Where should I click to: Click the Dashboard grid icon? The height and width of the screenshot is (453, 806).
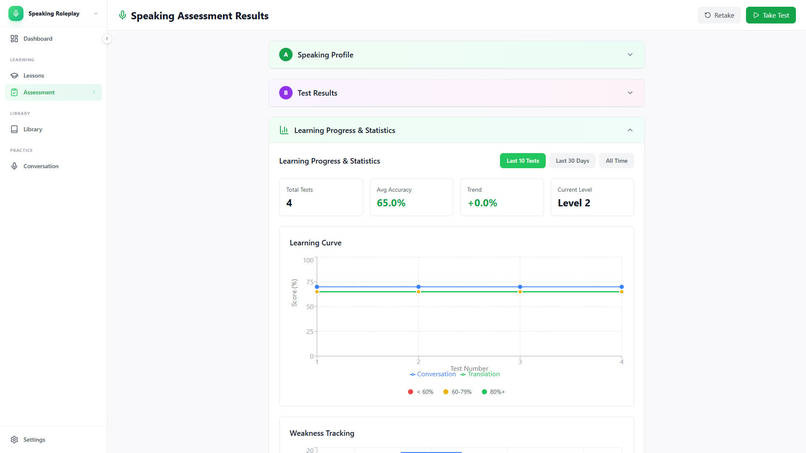[x=14, y=39]
